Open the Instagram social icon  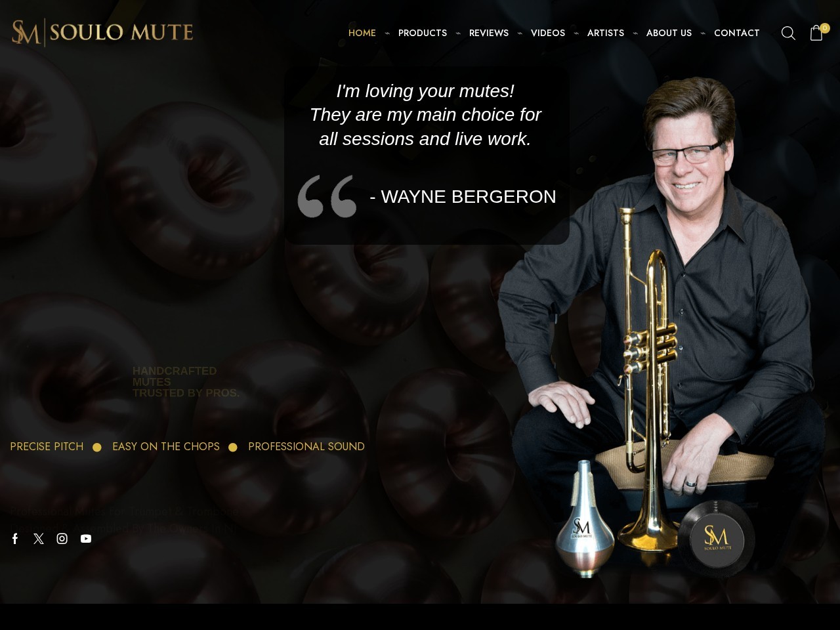tap(62, 539)
